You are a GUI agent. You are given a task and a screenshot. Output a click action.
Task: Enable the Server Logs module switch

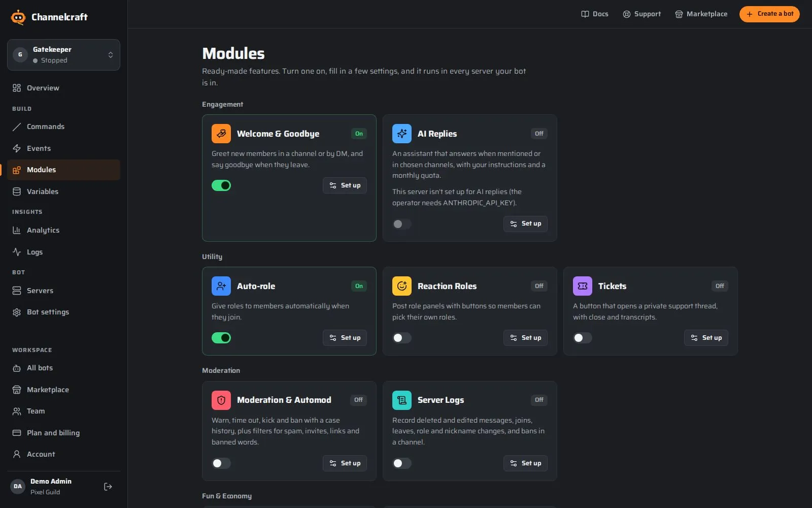click(x=402, y=463)
